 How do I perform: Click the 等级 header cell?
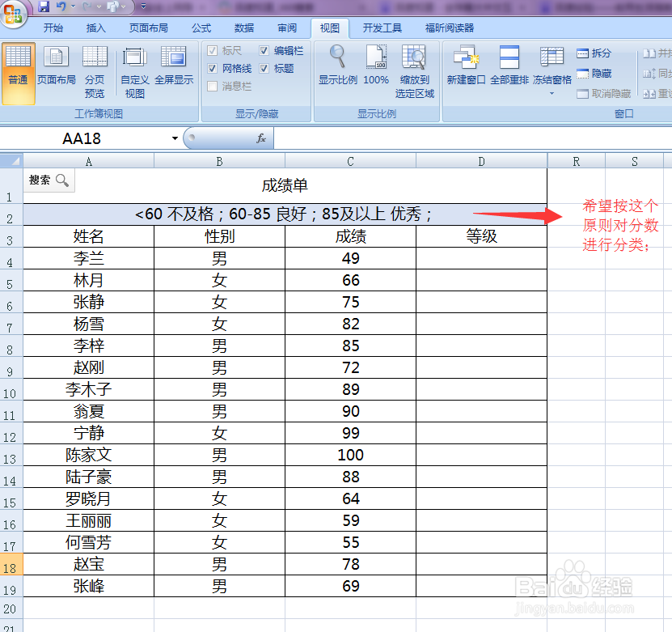pyautogui.click(x=481, y=236)
